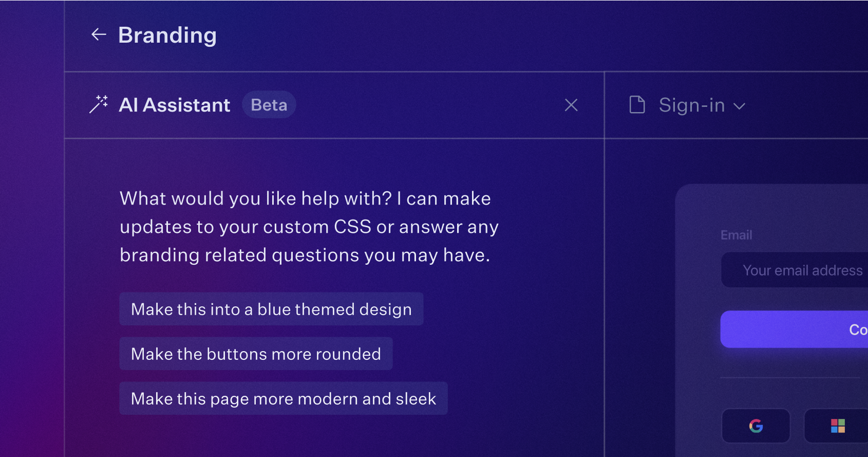Click the page document icon beside Sign-in

[x=637, y=105]
